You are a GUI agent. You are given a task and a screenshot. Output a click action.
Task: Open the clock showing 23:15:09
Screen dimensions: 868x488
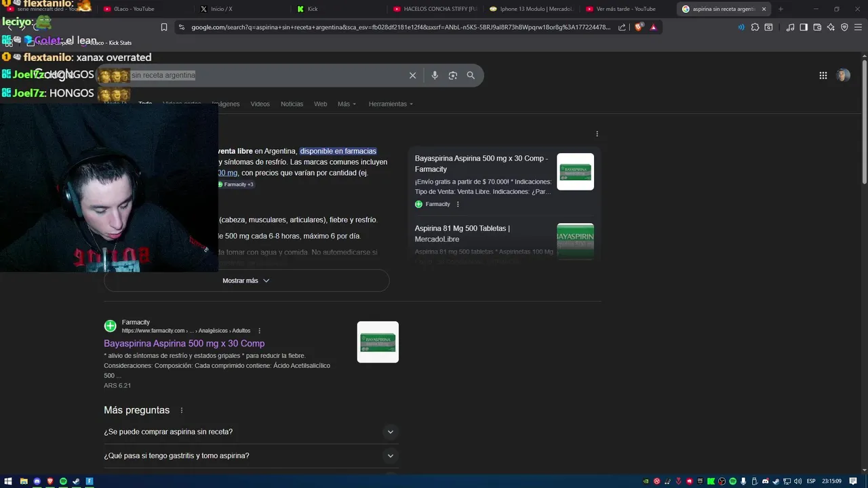(831, 481)
